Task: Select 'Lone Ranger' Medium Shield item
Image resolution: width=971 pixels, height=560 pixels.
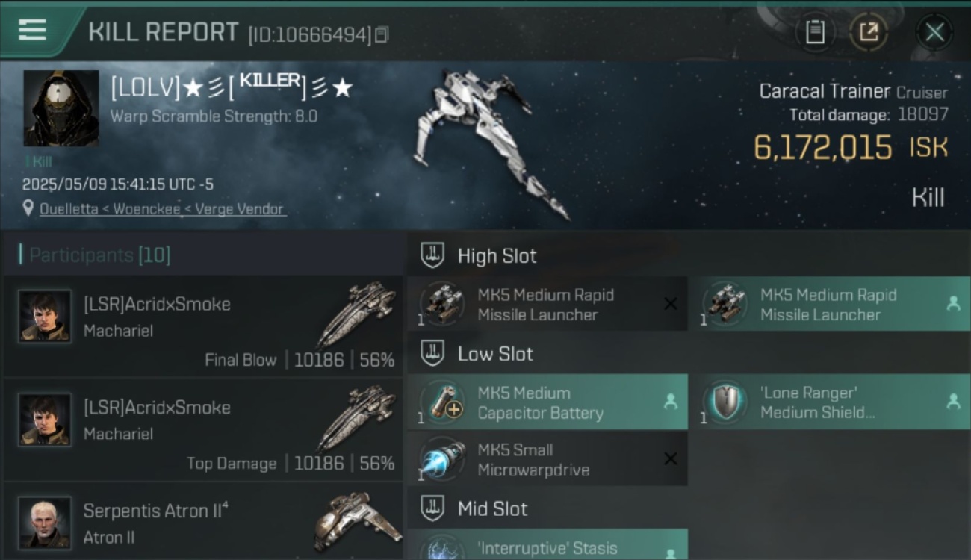Action: [830, 402]
